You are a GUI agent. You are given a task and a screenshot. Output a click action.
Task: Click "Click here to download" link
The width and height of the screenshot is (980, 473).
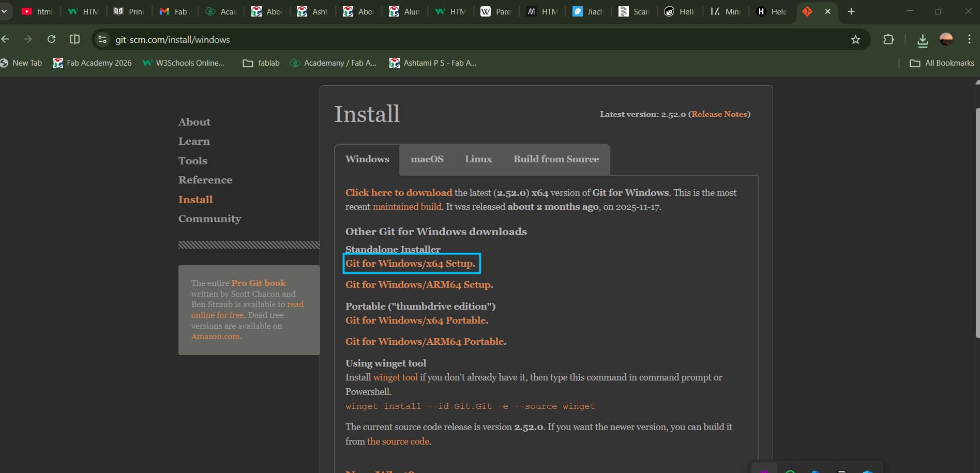tap(399, 193)
